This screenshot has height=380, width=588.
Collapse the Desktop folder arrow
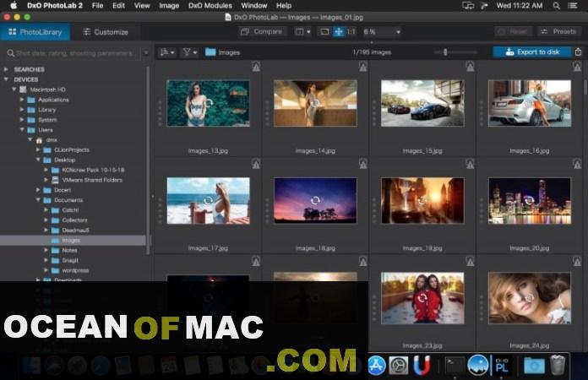click(38, 160)
